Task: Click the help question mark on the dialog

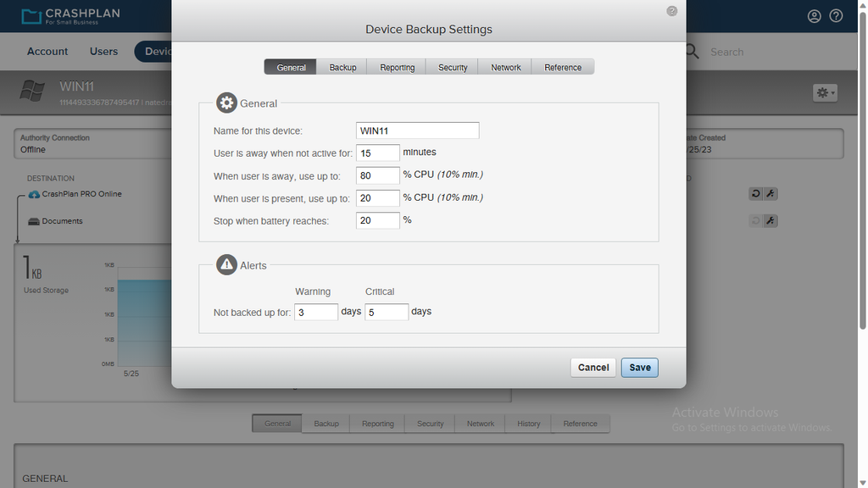Action: point(671,10)
